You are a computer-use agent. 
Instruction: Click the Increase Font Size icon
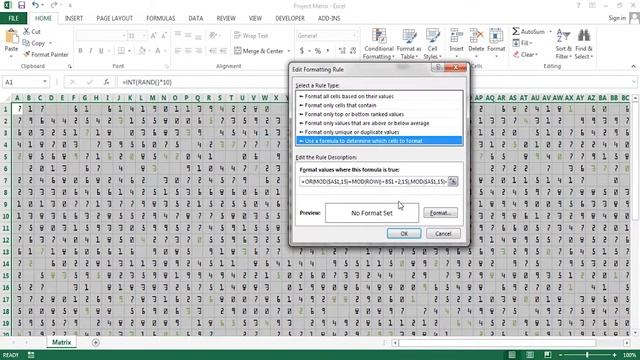tap(153, 36)
